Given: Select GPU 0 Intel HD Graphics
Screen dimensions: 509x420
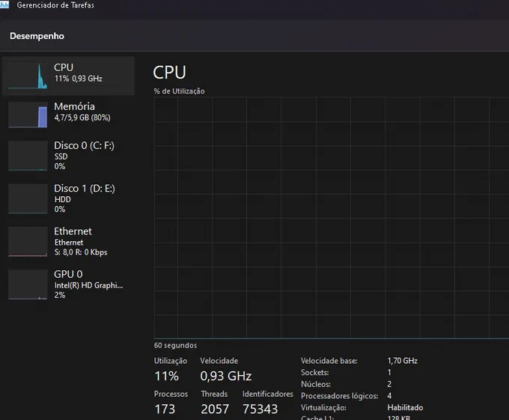Looking at the screenshot, I should [x=68, y=284].
